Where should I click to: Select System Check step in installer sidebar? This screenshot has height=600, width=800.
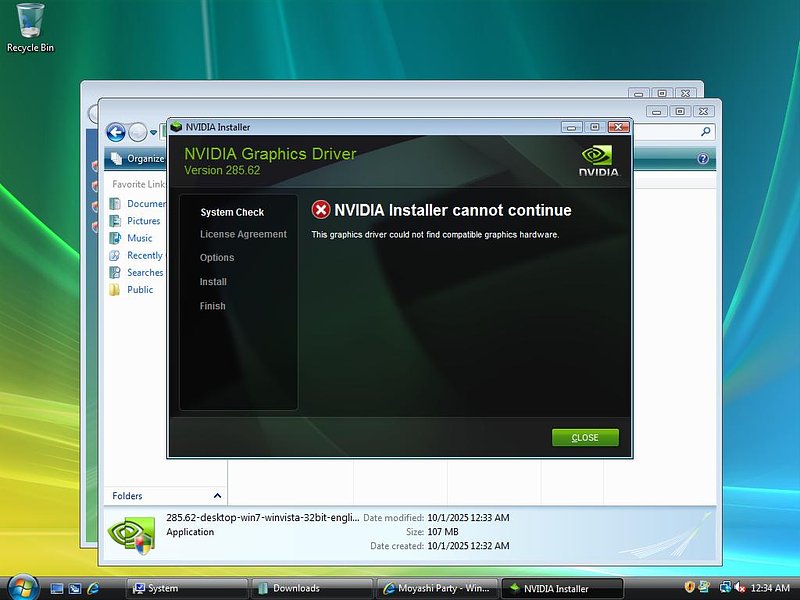pyautogui.click(x=232, y=212)
